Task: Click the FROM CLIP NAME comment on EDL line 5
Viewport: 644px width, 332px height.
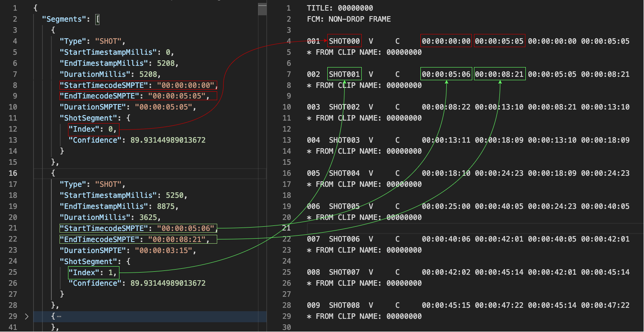Action: [364, 52]
